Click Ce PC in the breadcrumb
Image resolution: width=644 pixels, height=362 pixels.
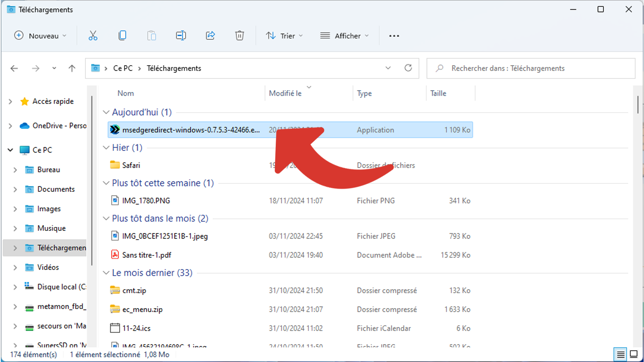[x=123, y=68]
